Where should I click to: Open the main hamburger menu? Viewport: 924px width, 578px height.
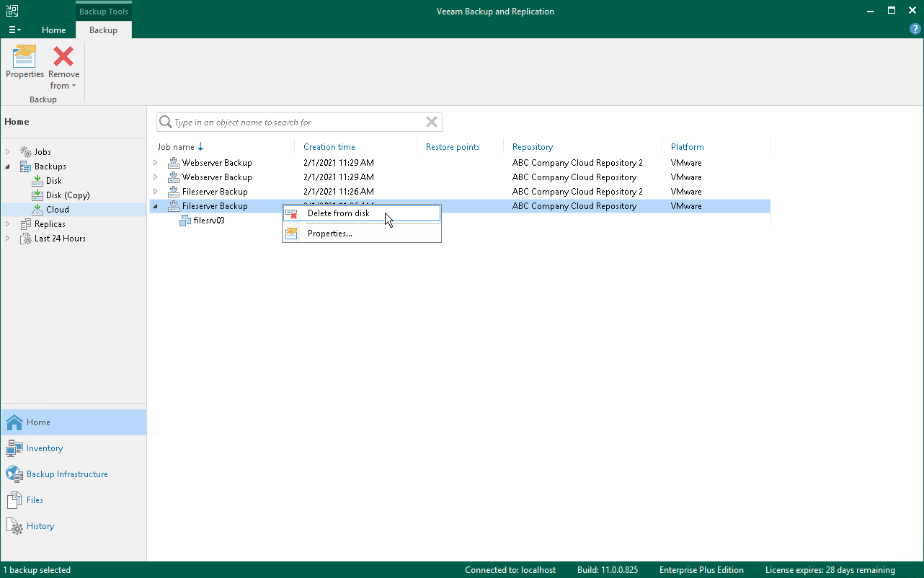[14, 30]
